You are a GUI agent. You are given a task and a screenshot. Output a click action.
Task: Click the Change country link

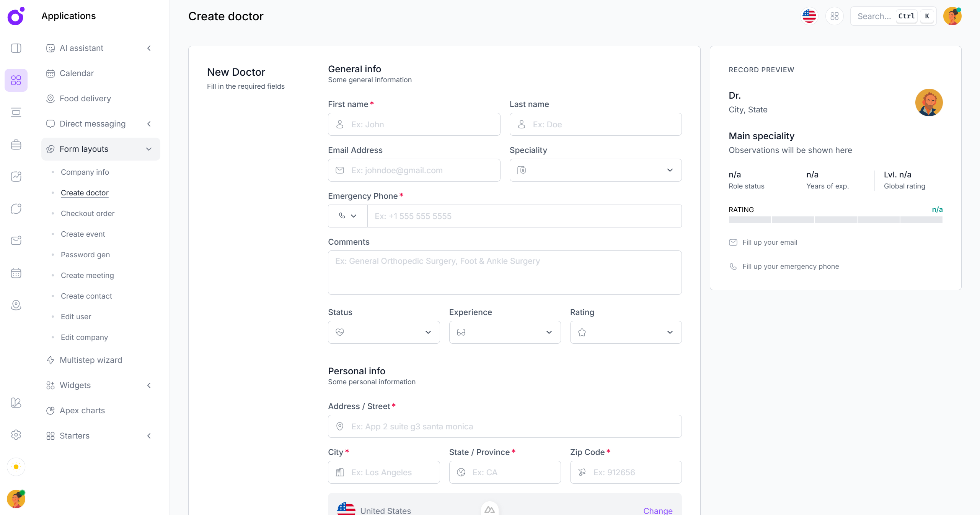[x=657, y=510]
